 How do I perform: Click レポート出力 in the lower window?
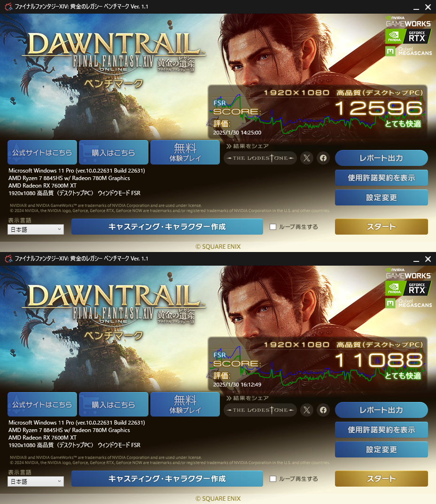click(x=381, y=410)
